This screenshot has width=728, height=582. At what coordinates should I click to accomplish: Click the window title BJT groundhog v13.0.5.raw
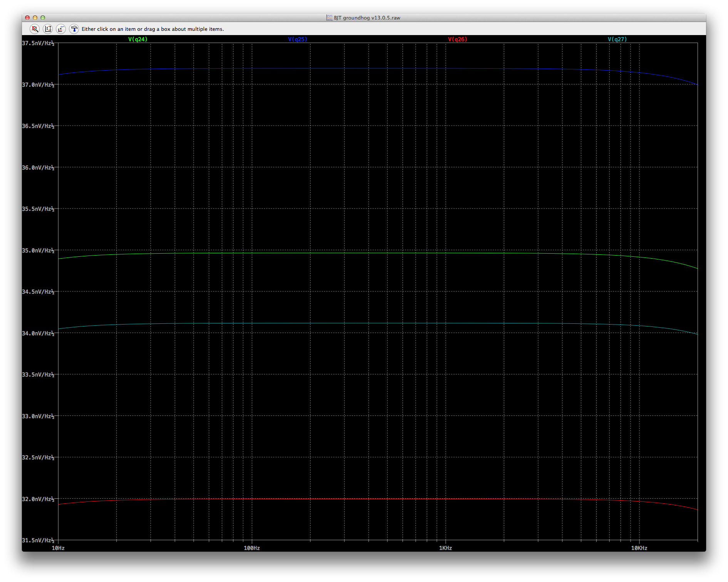367,18
